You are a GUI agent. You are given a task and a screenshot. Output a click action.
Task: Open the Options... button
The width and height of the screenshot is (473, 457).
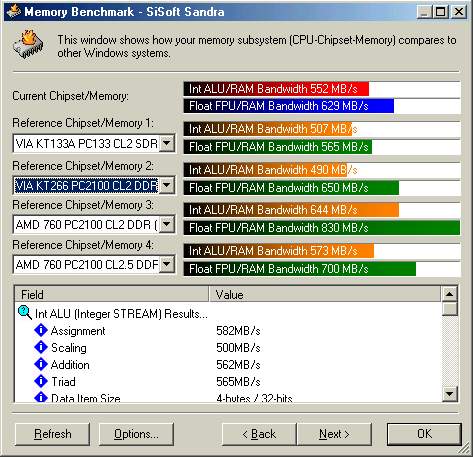[x=136, y=434]
